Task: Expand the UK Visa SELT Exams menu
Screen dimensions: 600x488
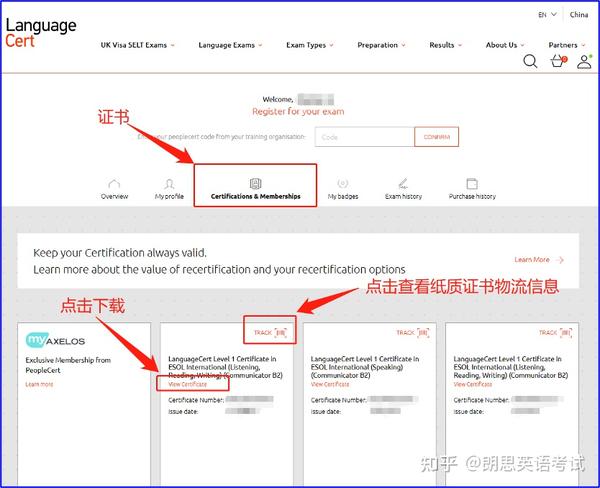Action: pos(137,45)
